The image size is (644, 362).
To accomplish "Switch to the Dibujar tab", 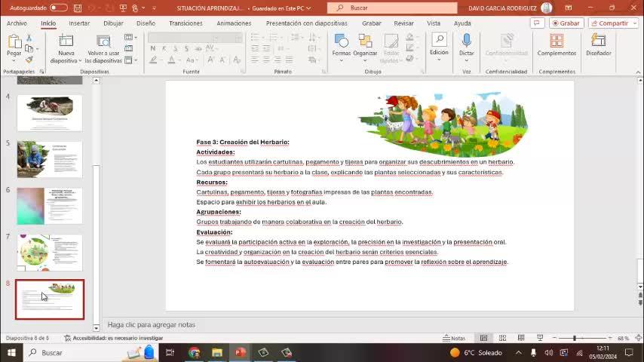I will pos(113,23).
